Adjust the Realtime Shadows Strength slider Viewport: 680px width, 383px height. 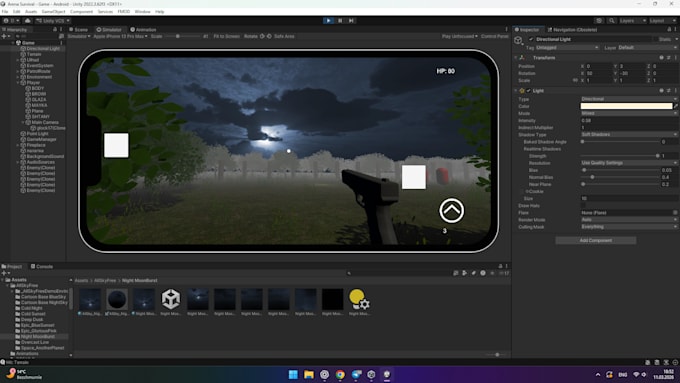click(x=620, y=156)
